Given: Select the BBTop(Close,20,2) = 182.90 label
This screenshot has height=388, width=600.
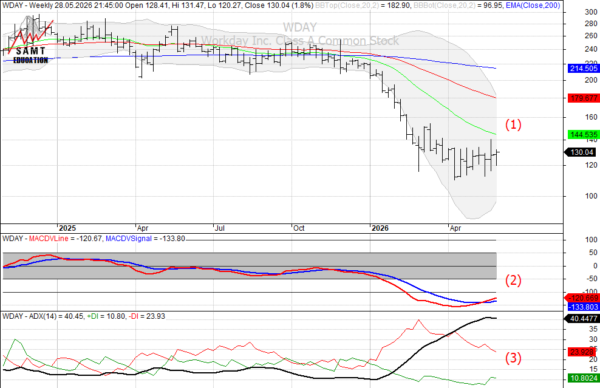Looking at the screenshot, I should pyautogui.click(x=362, y=5).
